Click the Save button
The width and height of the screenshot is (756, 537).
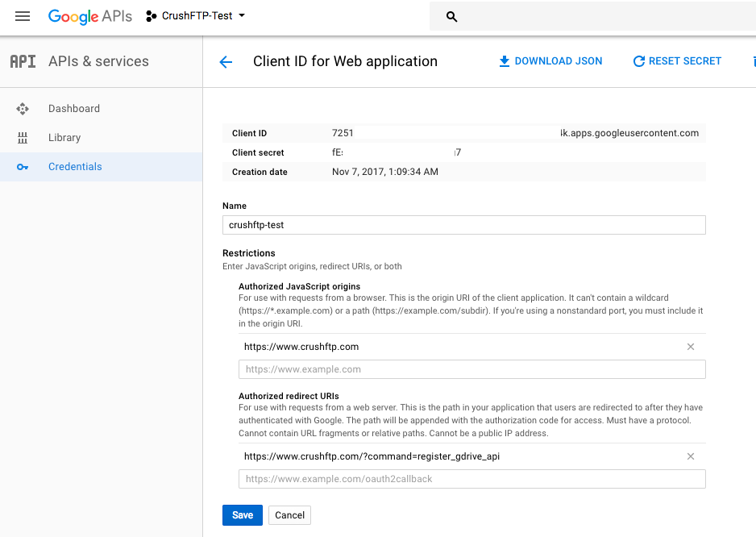pyautogui.click(x=243, y=515)
